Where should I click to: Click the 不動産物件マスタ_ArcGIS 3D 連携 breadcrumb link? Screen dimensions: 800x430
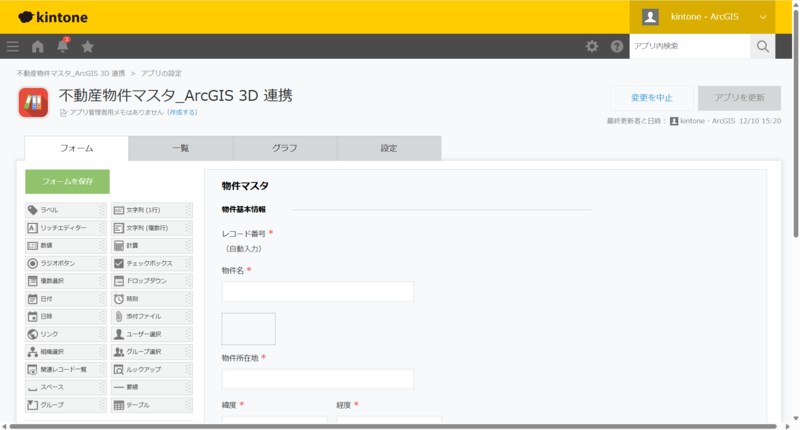71,73
